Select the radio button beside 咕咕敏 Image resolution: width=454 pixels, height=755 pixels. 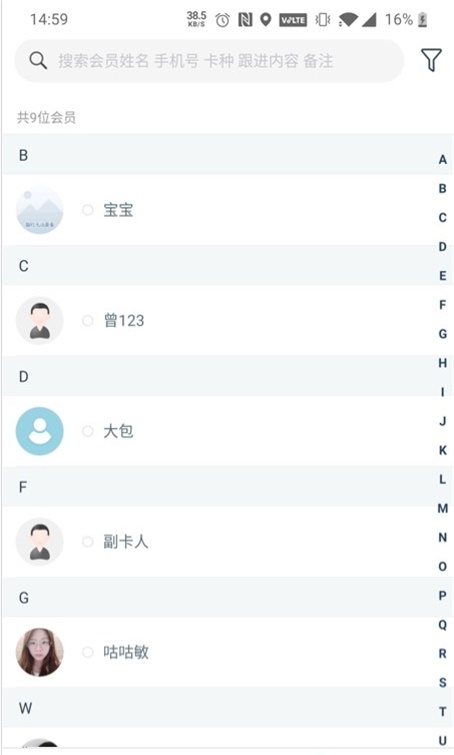point(88,652)
